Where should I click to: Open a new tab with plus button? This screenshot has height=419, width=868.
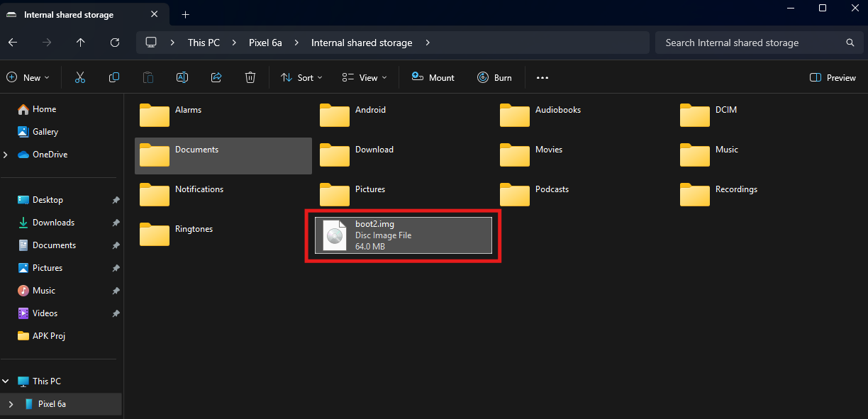[x=185, y=14]
